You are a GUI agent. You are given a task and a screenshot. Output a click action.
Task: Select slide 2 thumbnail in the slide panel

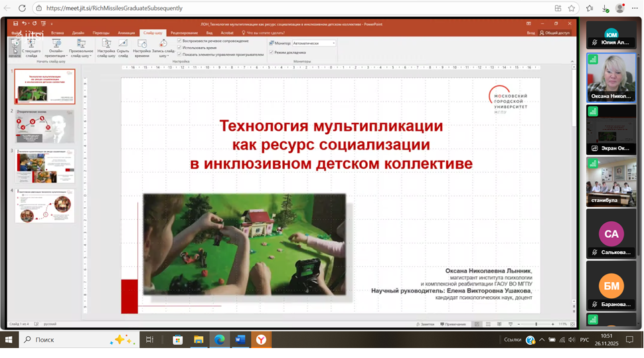pos(45,126)
